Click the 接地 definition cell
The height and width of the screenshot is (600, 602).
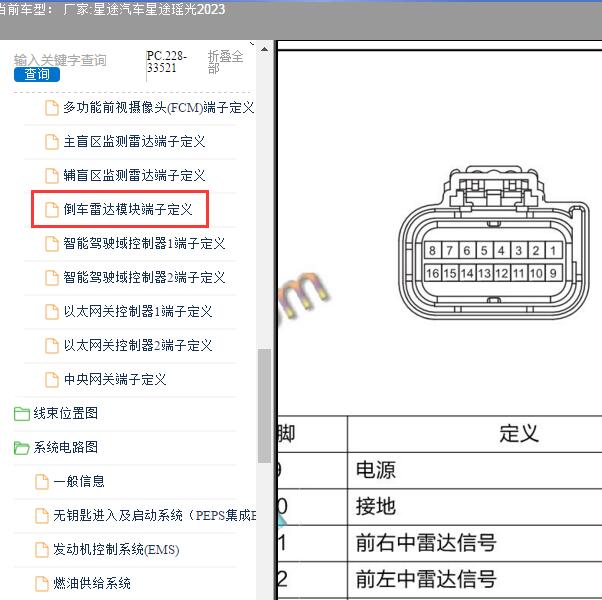point(475,506)
